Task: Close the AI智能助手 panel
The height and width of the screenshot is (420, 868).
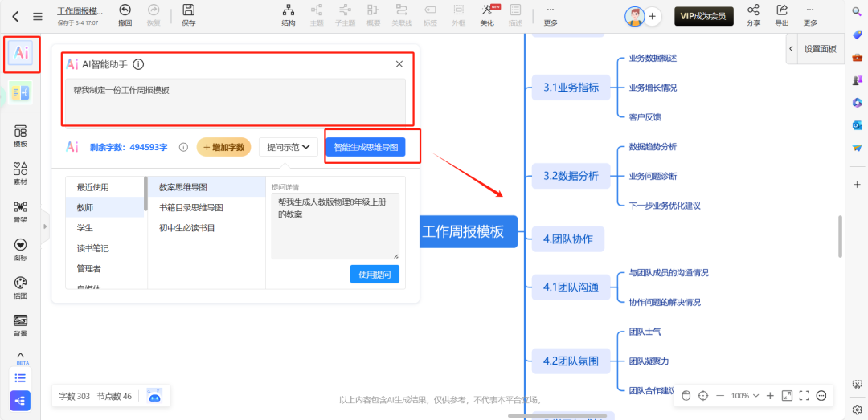Action: point(399,64)
